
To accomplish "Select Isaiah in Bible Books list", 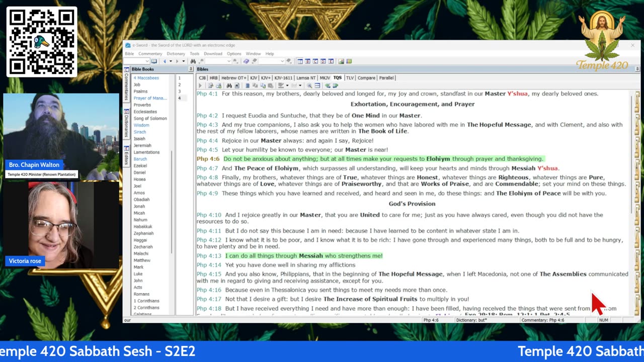I will coord(139,139).
